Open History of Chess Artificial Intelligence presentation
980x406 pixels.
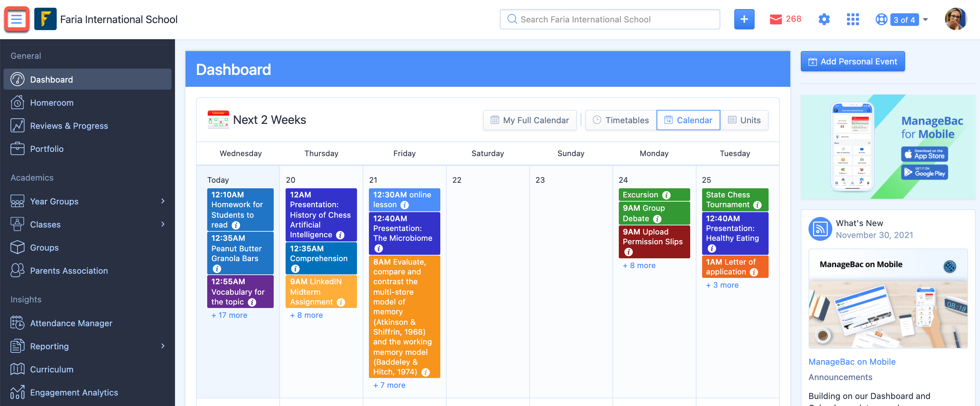pos(321,215)
